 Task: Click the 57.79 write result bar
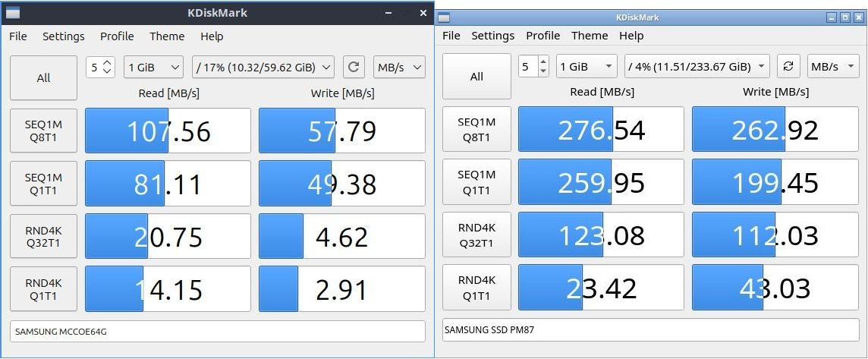(342, 131)
